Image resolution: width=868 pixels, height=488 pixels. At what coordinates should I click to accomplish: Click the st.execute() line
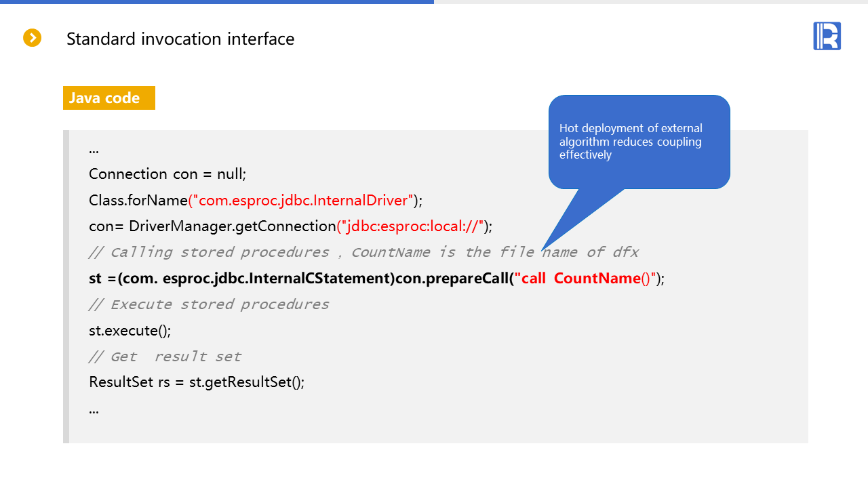click(130, 331)
